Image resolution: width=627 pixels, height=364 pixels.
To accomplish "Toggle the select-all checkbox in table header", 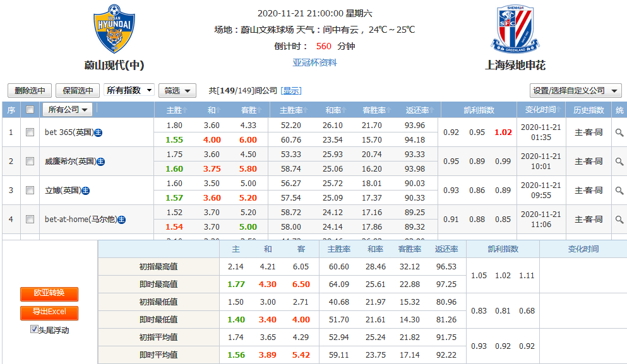I will point(30,109).
